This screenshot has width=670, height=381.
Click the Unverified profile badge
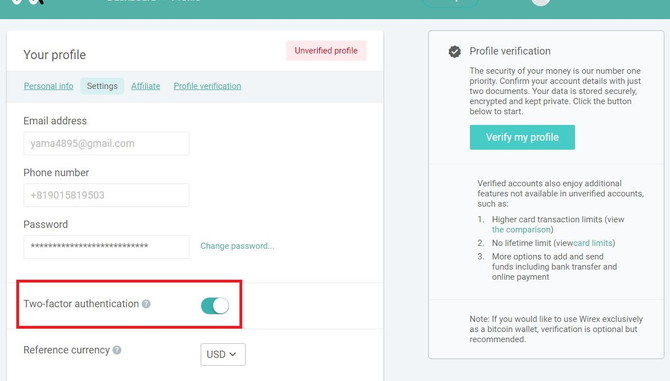pos(326,51)
